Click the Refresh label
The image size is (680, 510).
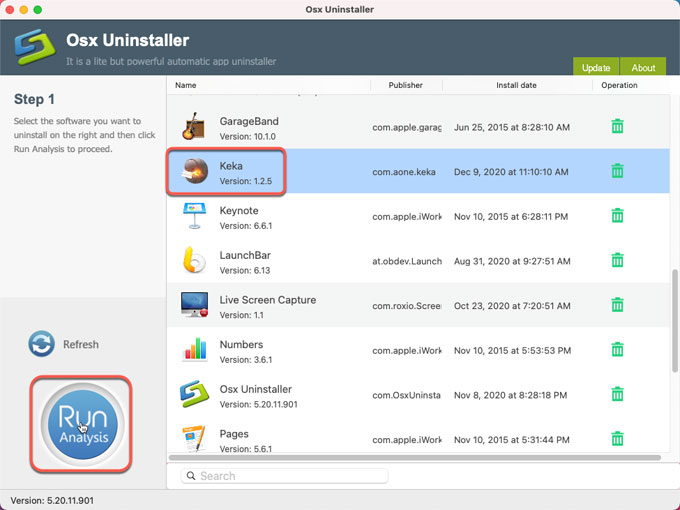click(x=81, y=344)
